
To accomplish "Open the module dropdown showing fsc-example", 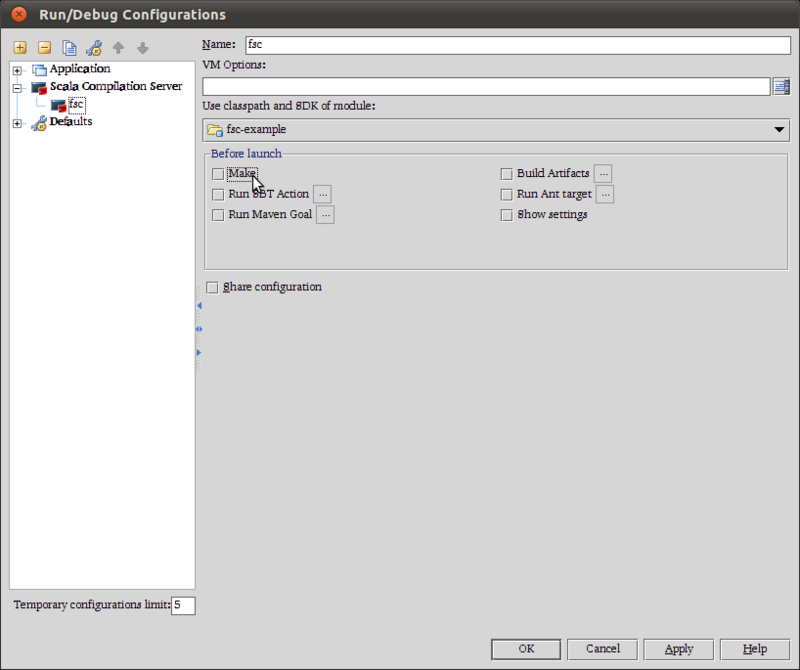I will coord(496,130).
